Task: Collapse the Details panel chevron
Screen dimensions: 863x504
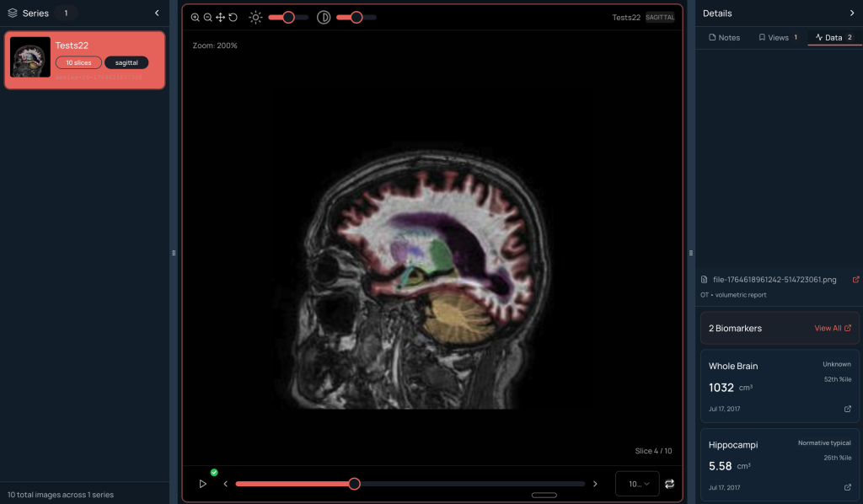Action: click(x=851, y=13)
